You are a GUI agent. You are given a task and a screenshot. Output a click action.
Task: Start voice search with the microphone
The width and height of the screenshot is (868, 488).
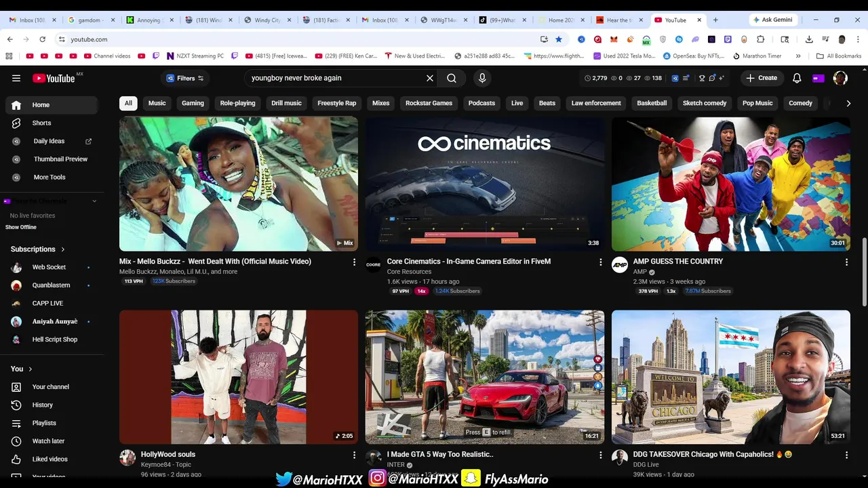pyautogui.click(x=482, y=78)
